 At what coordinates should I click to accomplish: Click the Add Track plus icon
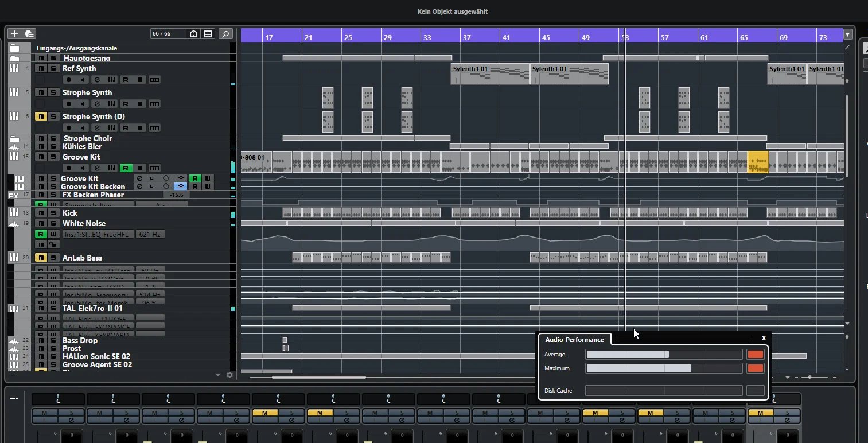coord(14,34)
